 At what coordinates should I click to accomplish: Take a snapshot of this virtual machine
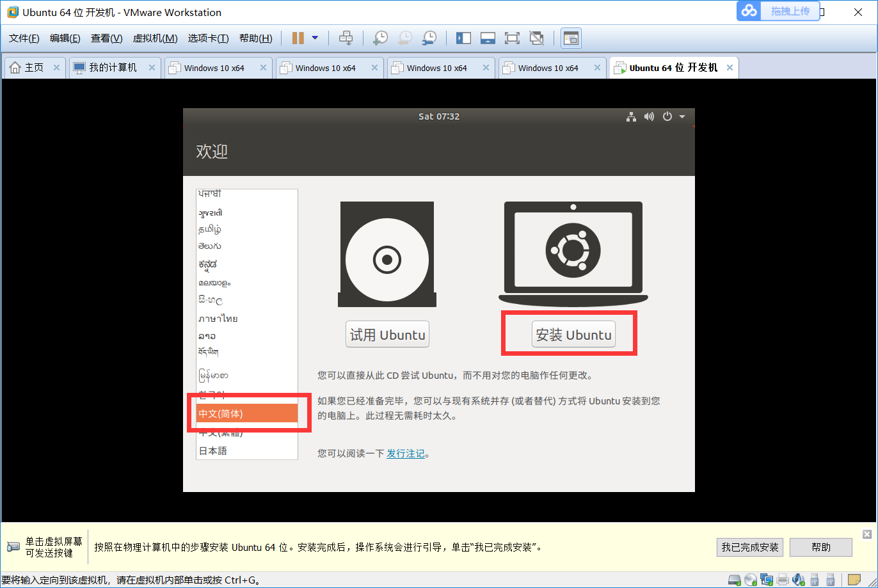[x=380, y=38]
